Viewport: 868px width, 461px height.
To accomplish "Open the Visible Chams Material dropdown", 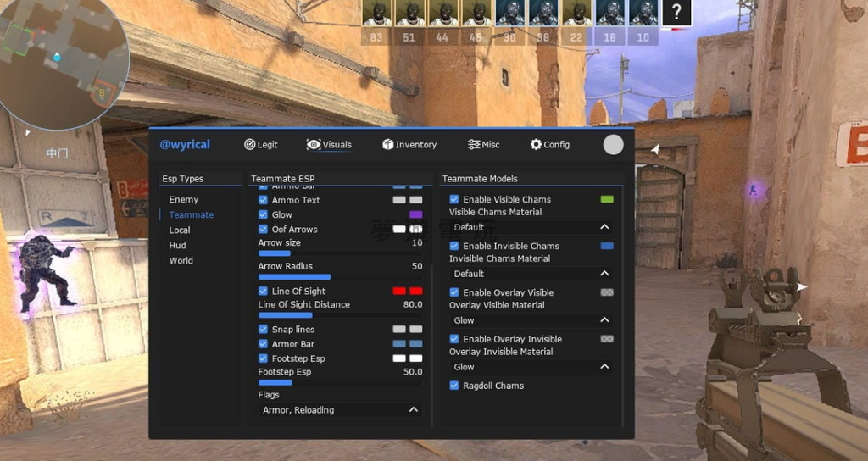I will pyautogui.click(x=531, y=227).
